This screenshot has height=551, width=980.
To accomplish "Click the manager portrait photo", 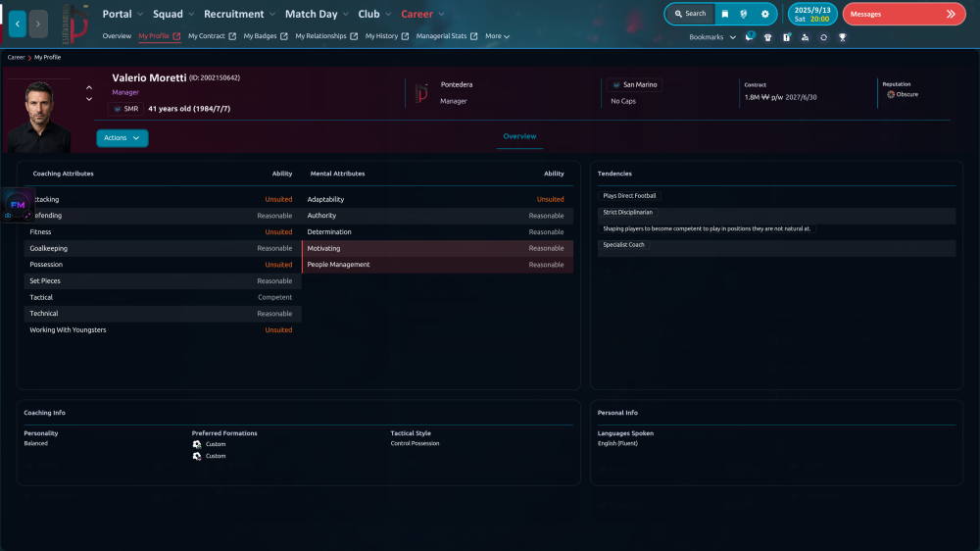I will pyautogui.click(x=38, y=117).
